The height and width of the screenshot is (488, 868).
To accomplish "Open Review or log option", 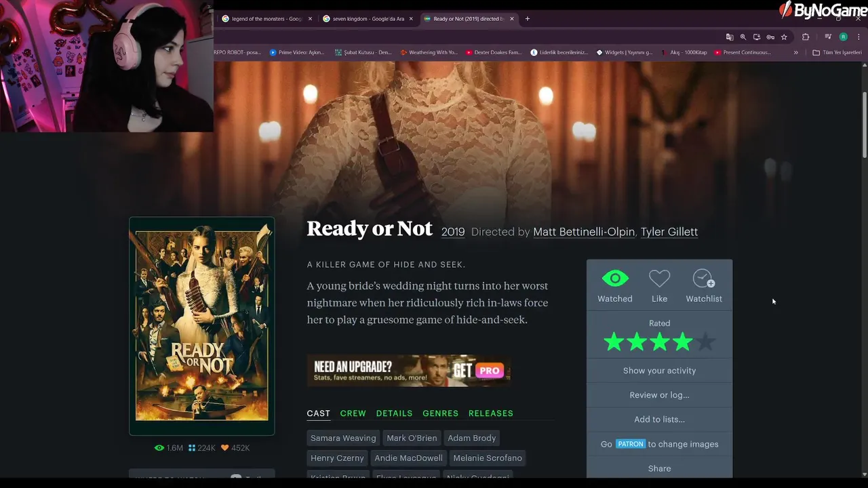I will [659, 395].
